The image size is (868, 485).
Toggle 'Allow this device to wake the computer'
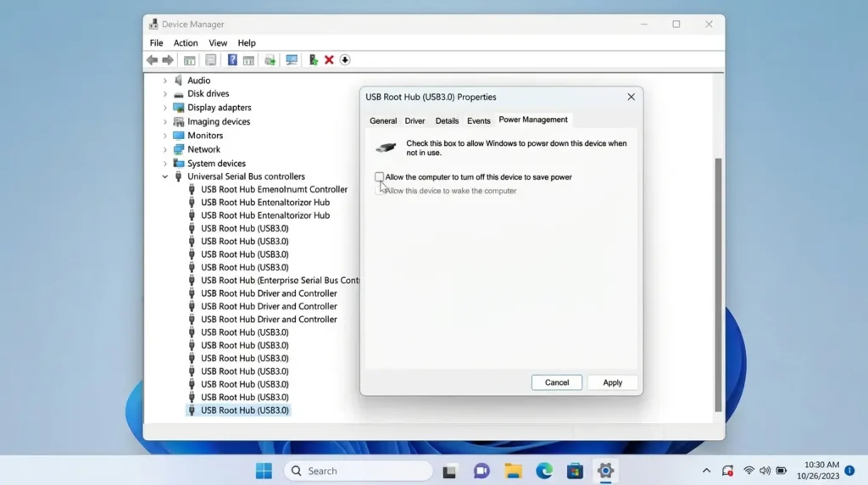(379, 191)
